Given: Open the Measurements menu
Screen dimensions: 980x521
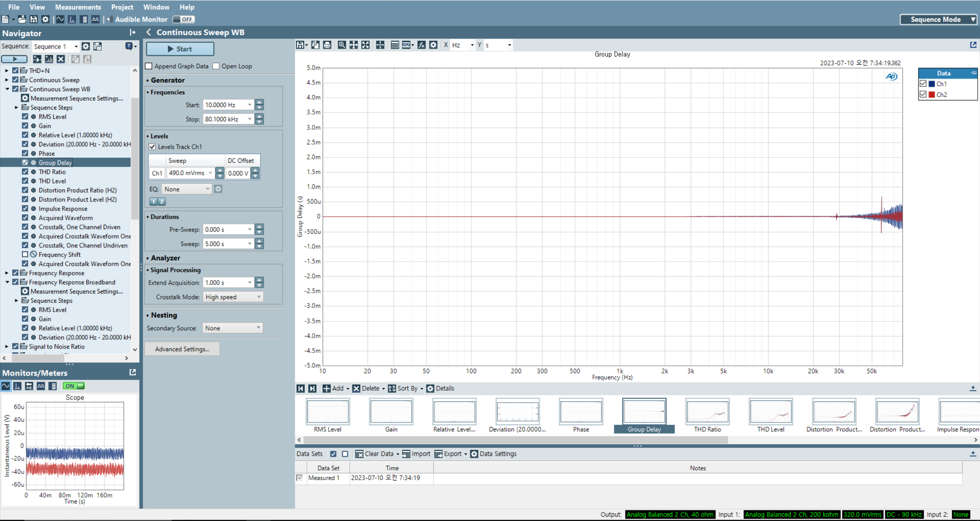Looking at the screenshot, I should (78, 7).
